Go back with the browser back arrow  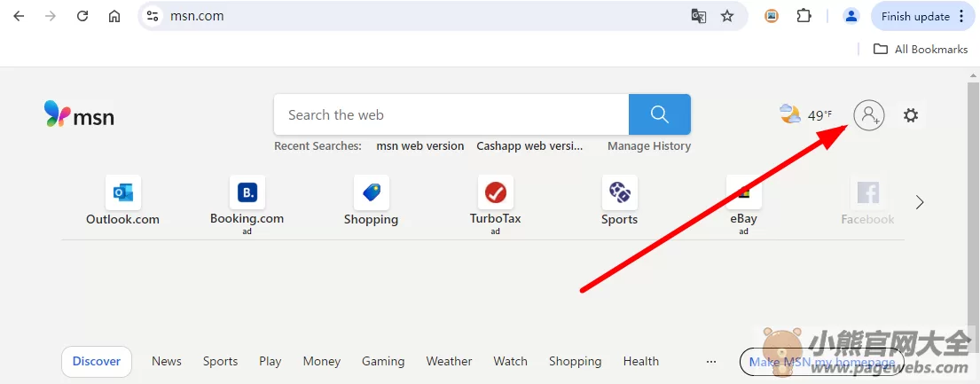(x=19, y=16)
